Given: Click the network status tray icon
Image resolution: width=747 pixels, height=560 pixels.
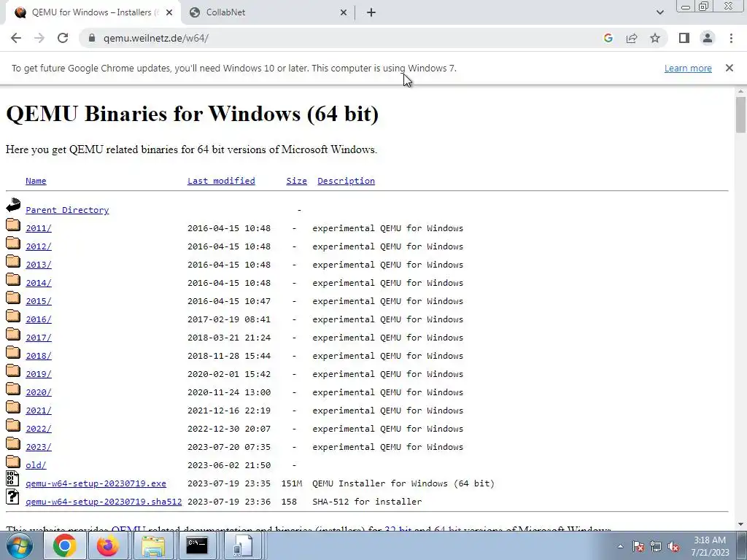Looking at the screenshot, I should click(656, 547).
